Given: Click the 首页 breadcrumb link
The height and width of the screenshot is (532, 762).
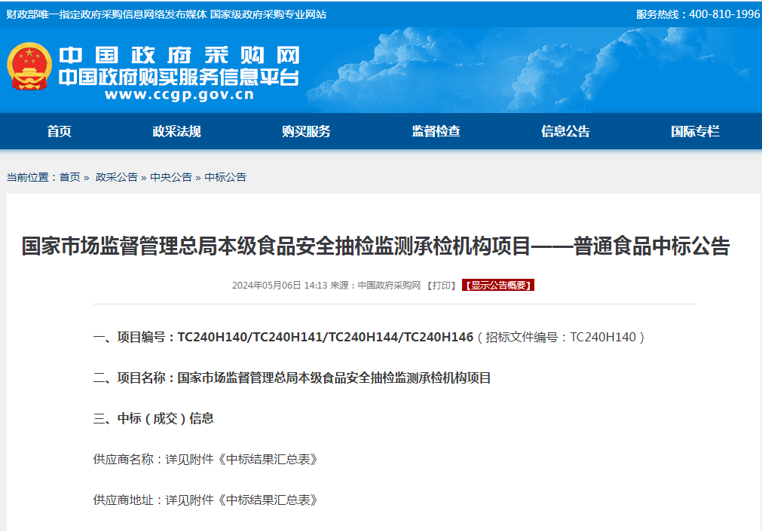Looking at the screenshot, I should 70,177.
